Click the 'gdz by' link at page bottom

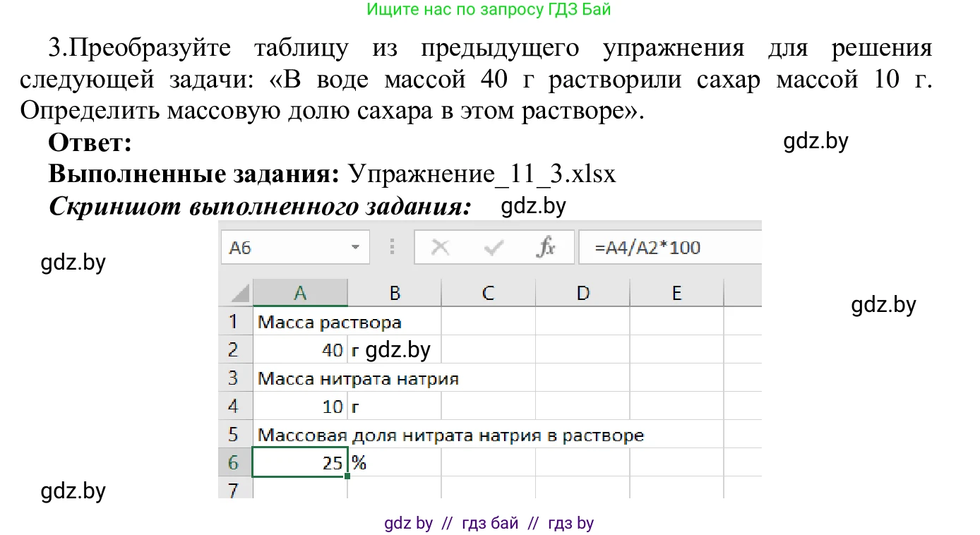coord(408,523)
